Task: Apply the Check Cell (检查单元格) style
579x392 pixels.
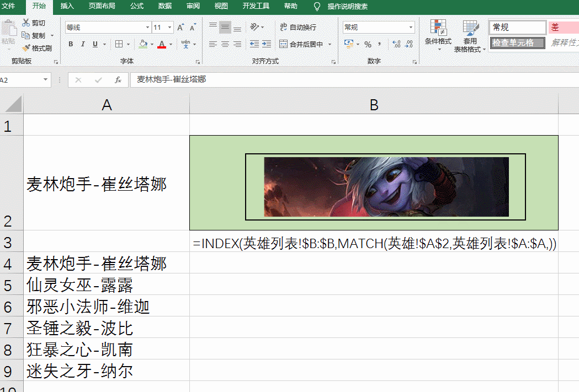Action: [518, 43]
